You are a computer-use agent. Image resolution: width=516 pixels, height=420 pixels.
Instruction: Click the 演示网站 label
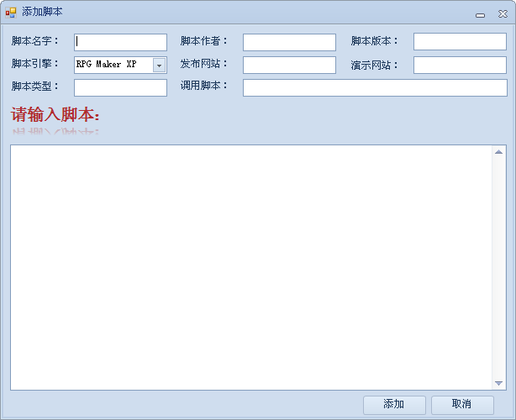click(x=374, y=66)
